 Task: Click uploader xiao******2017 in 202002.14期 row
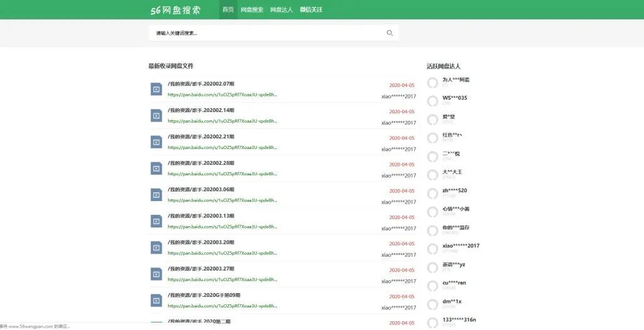click(x=398, y=123)
